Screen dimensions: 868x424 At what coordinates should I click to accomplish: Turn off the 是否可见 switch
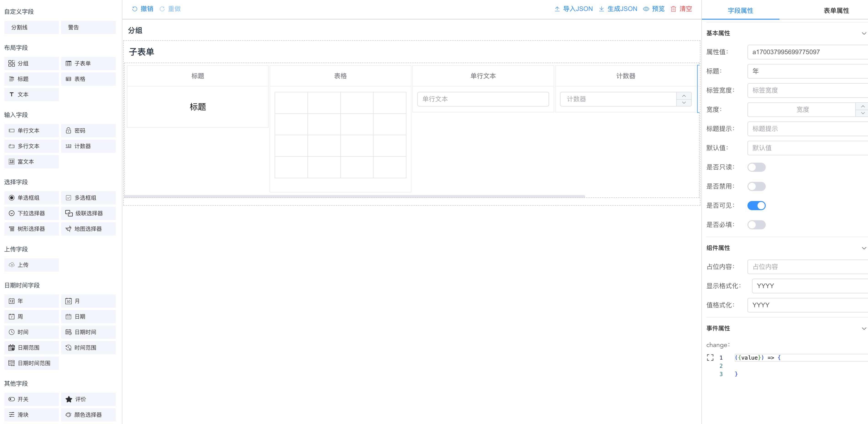tap(756, 205)
